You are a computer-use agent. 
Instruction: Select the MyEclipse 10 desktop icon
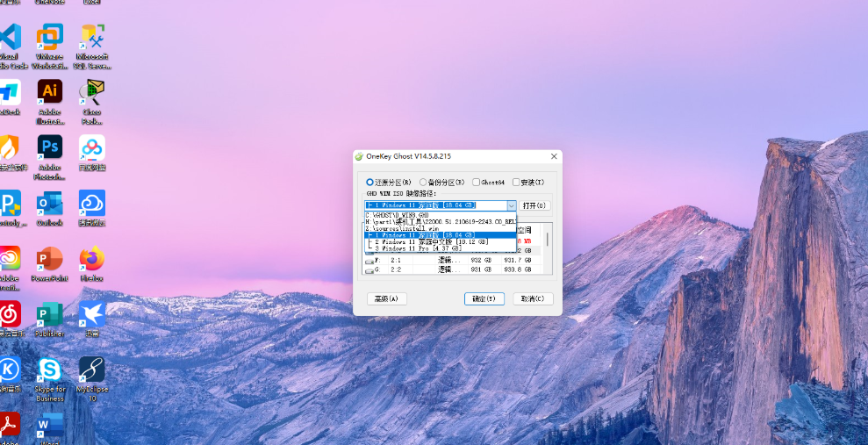click(x=92, y=378)
